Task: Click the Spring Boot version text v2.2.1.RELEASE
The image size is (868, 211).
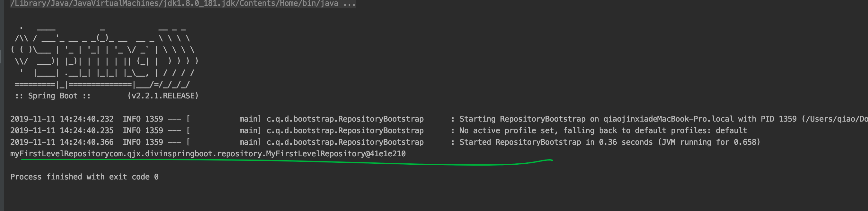Action: [163, 96]
